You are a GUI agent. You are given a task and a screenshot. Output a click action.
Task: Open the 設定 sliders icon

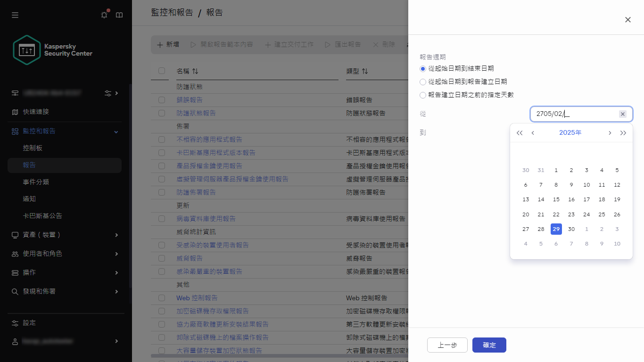pyautogui.click(x=15, y=322)
